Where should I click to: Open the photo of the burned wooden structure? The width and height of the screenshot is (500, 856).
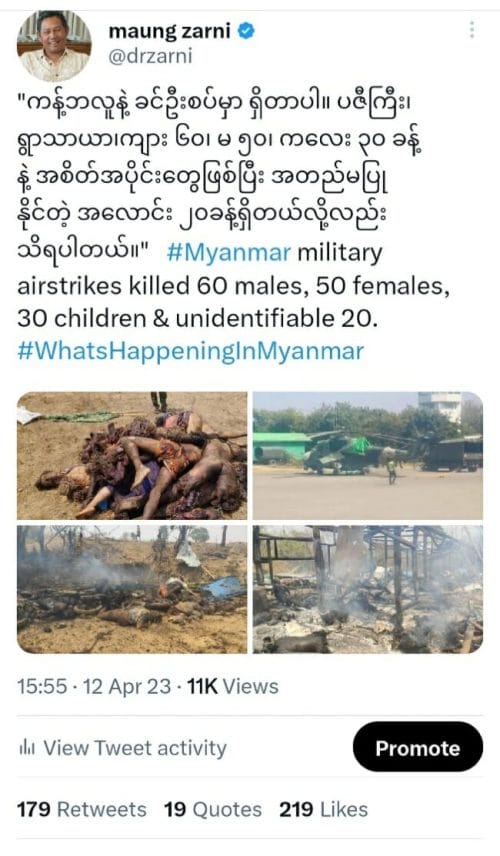point(367,589)
